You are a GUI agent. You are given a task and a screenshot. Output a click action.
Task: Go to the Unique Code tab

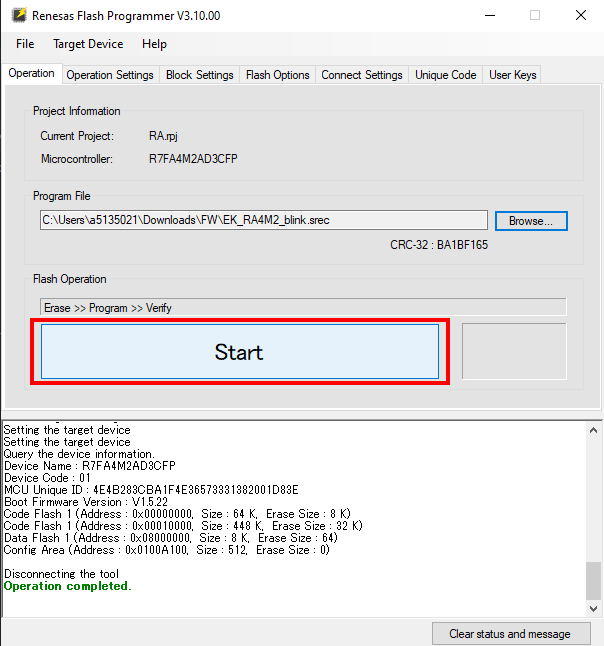[x=446, y=75]
